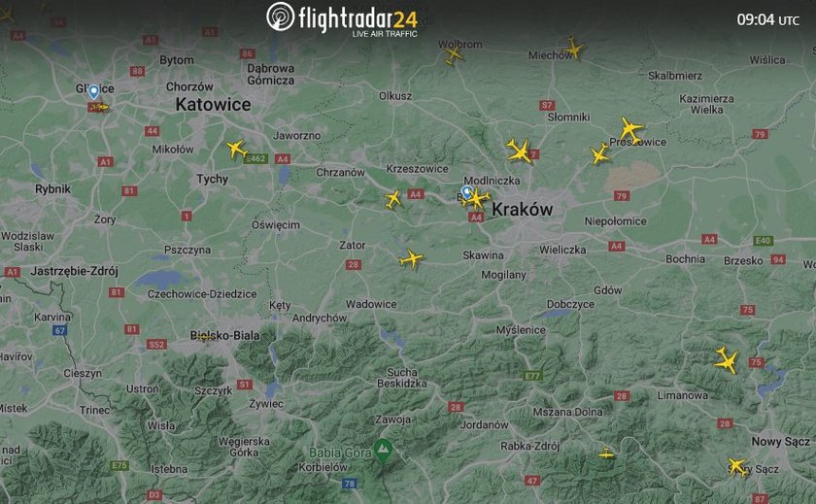Click the Katowice city label
The image size is (816, 504).
tap(214, 105)
